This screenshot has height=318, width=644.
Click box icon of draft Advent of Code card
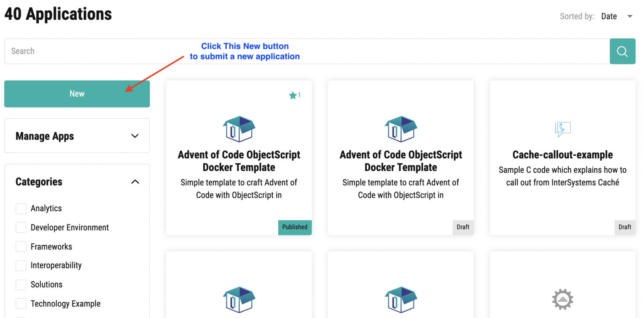pos(401,129)
